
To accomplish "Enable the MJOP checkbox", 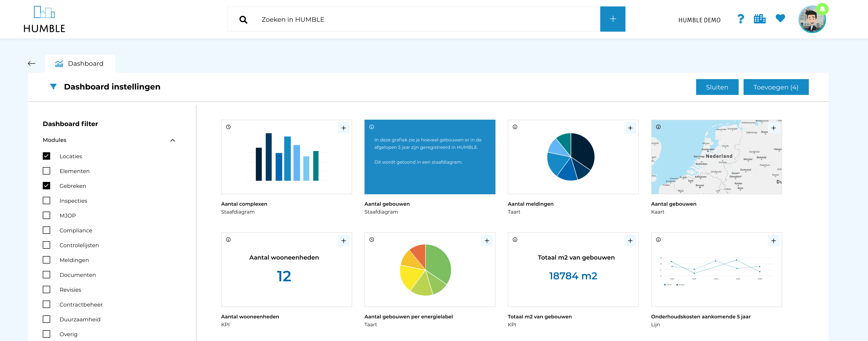I will point(46,215).
